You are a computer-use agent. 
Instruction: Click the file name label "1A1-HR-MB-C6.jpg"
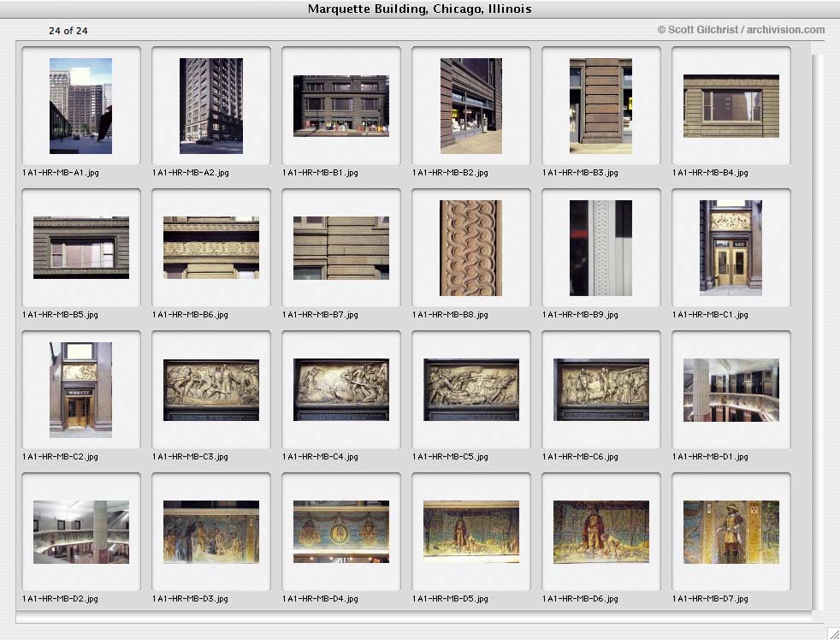(580, 457)
